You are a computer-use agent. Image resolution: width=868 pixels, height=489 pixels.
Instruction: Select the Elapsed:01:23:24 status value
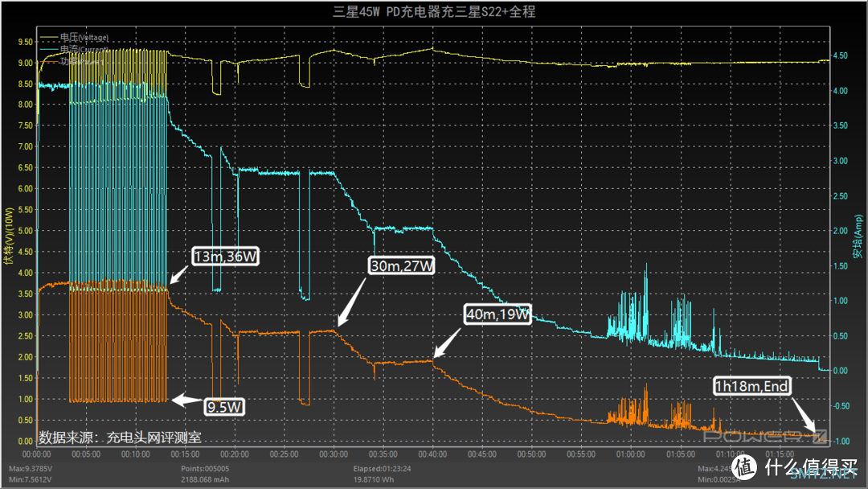(x=382, y=469)
